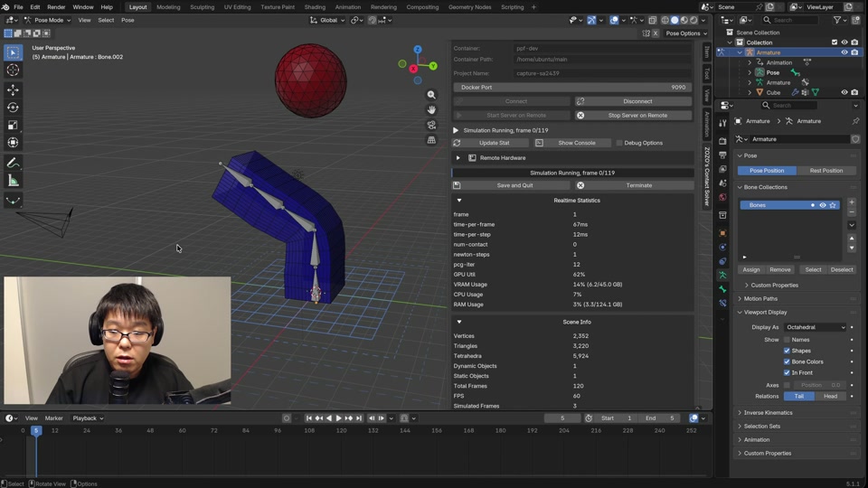The width and height of the screenshot is (868, 488).
Task: Open the Tool properties tab icon
Action: [722, 124]
